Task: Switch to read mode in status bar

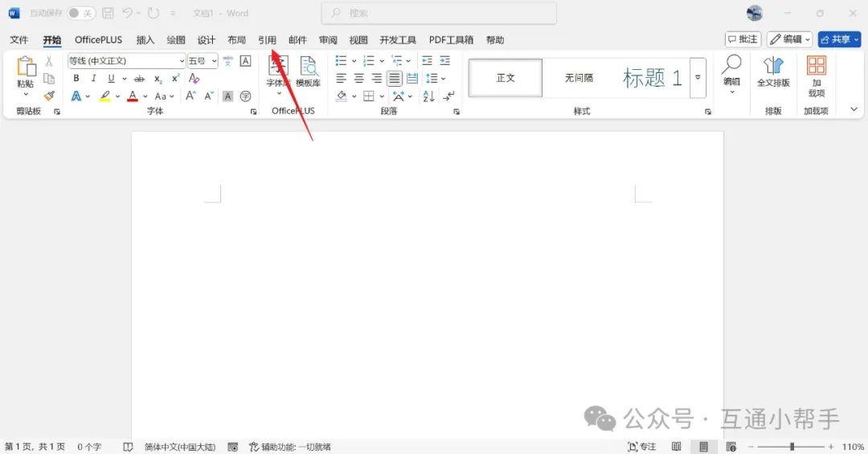Action: coord(676,447)
